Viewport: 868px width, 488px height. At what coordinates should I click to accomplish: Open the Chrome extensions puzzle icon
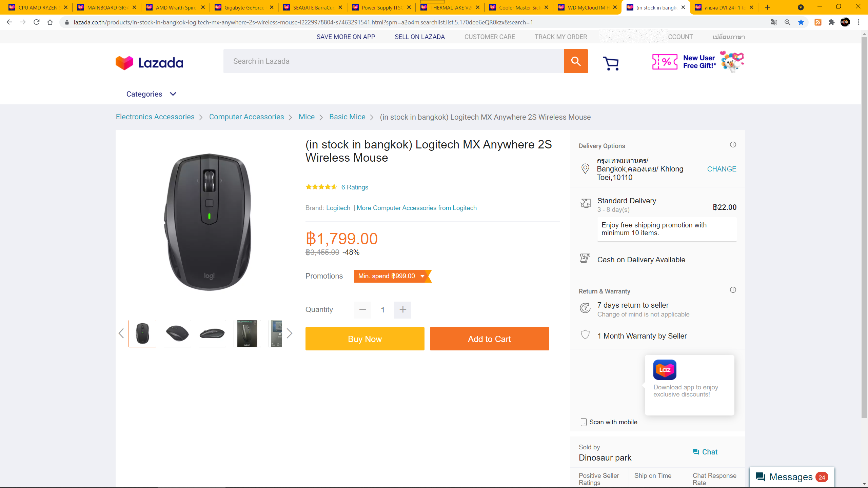(831, 22)
